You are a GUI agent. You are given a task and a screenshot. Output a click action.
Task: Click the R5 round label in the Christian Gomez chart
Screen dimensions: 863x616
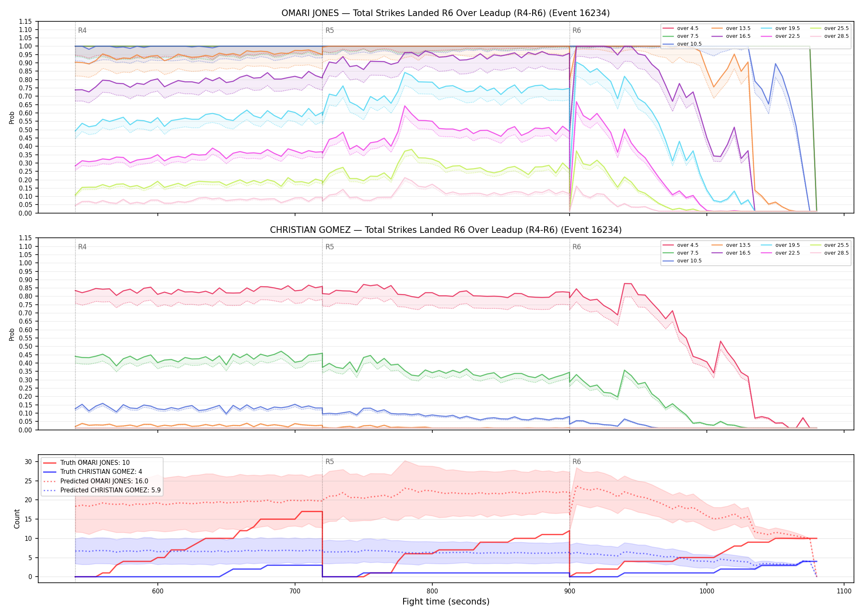tap(330, 247)
